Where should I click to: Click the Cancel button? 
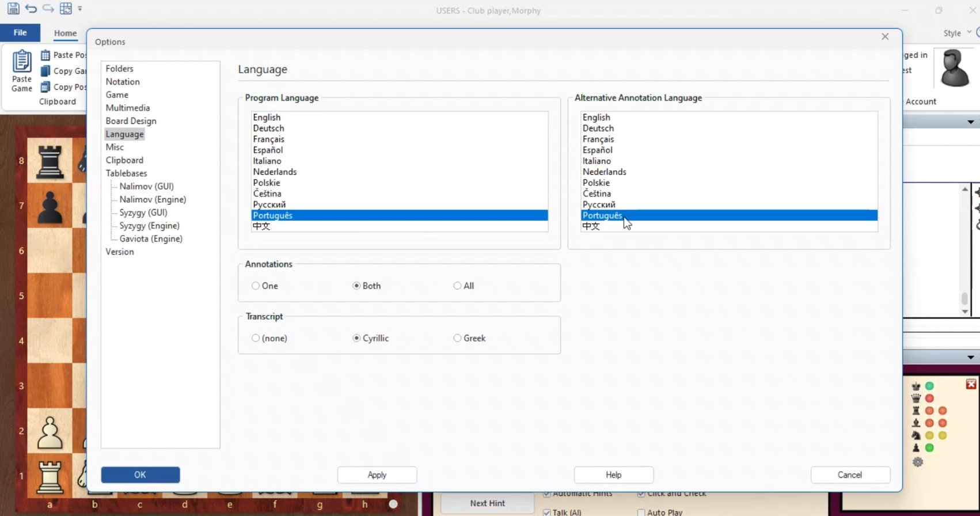coord(850,475)
